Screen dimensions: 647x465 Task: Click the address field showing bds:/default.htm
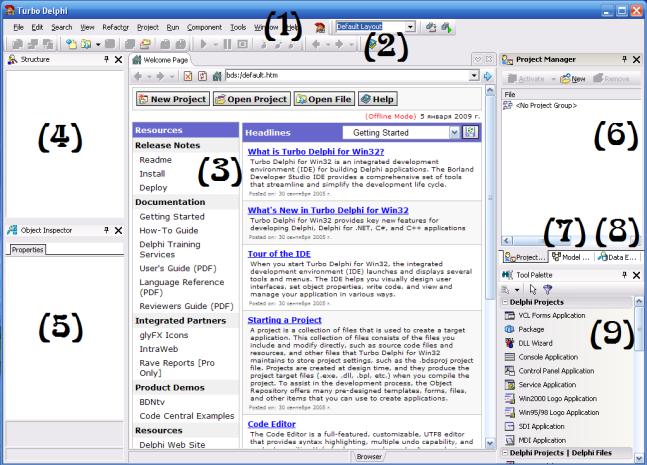point(347,76)
